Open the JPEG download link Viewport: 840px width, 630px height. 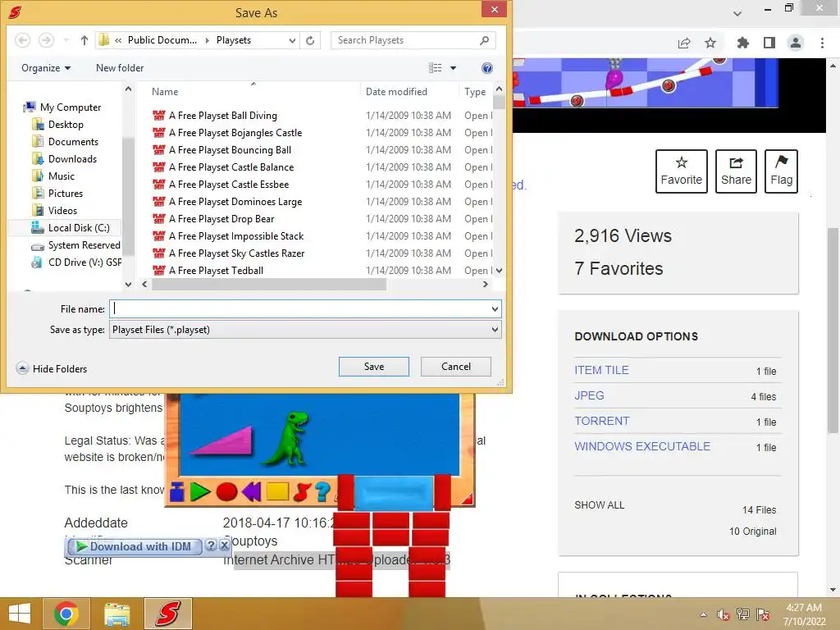[589, 395]
